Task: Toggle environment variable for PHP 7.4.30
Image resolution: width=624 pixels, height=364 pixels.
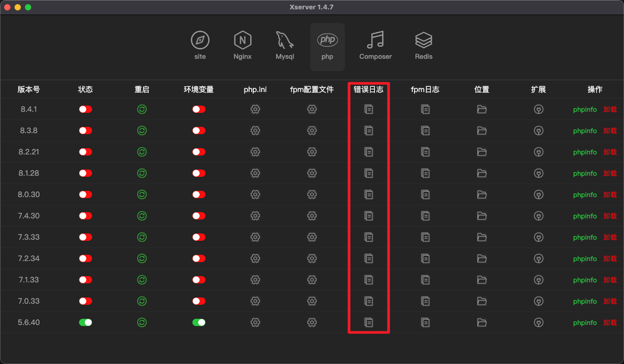Action: tap(199, 216)
